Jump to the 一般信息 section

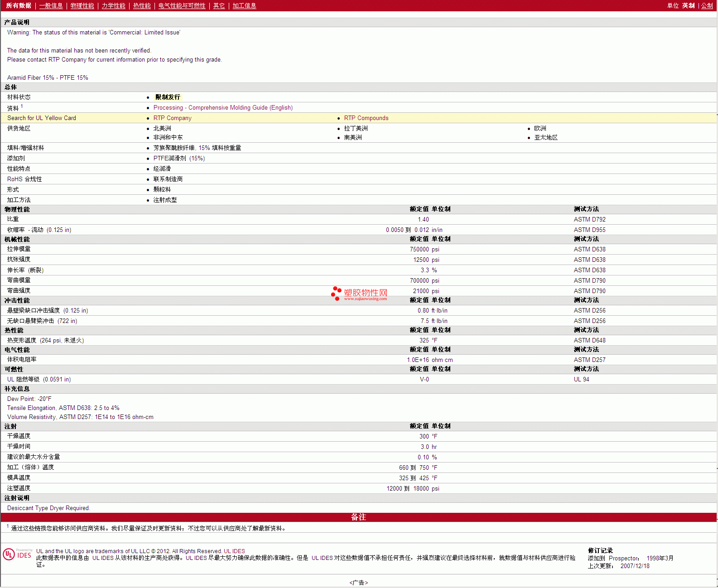(51, 6)
